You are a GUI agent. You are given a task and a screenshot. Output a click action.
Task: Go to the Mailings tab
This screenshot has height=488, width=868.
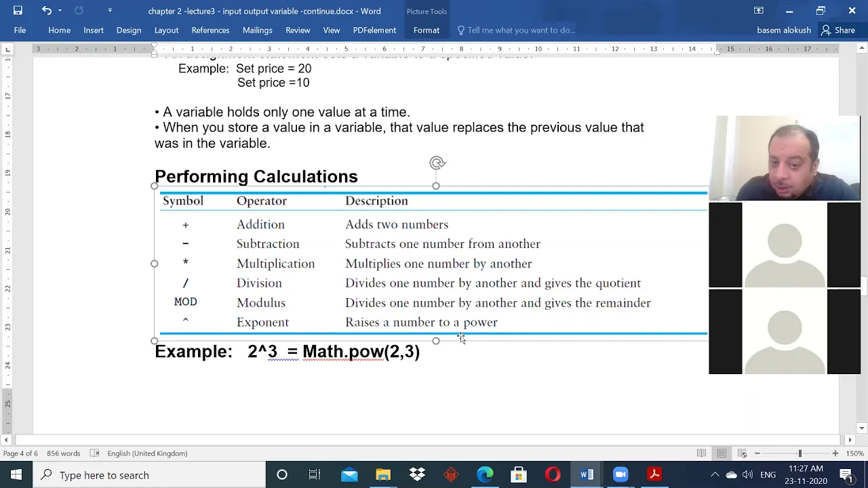[x=258, y=30]
